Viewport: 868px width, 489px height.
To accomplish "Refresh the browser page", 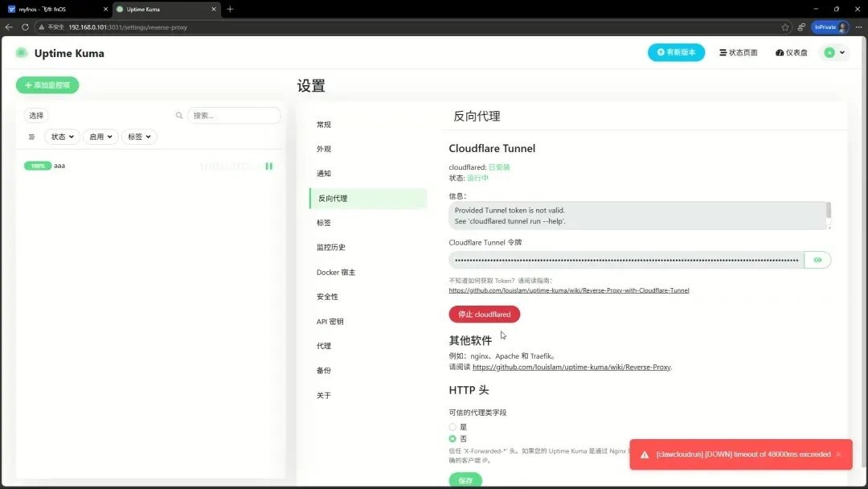I will click(25, 27).
